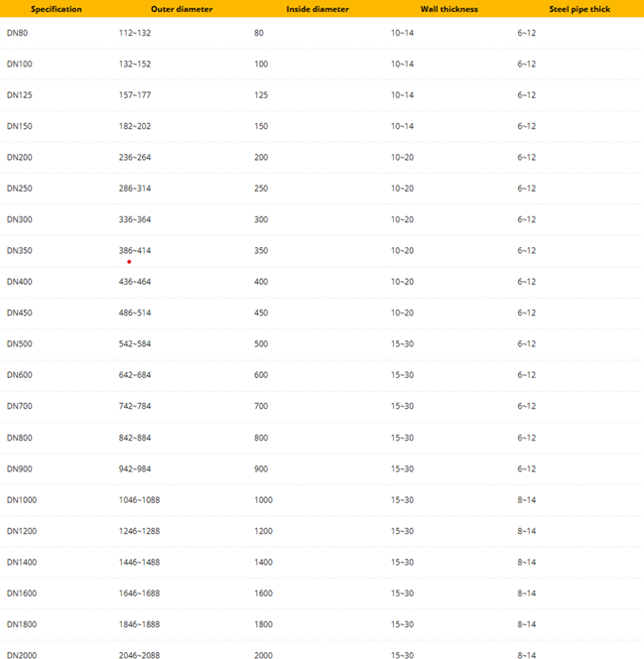The width and height of the screenshot is (644, 659).
Task: Select the DN350 specification cell
Action: 20,250
